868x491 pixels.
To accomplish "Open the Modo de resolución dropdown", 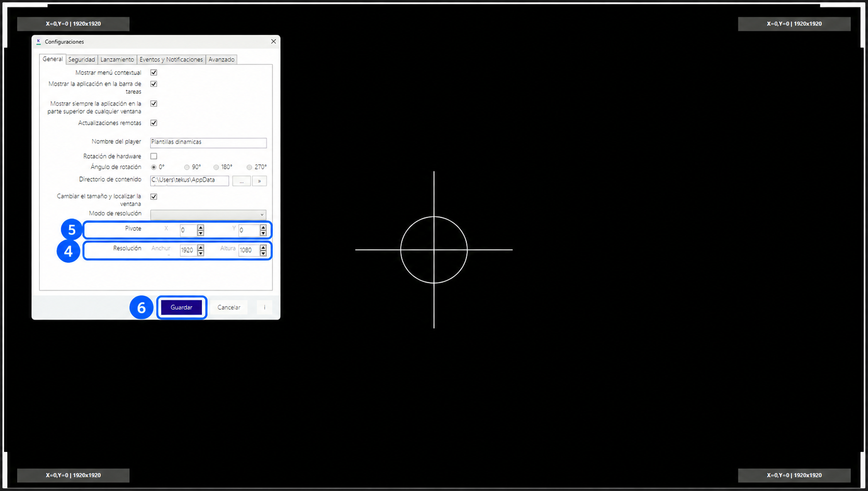I will 208,215.
